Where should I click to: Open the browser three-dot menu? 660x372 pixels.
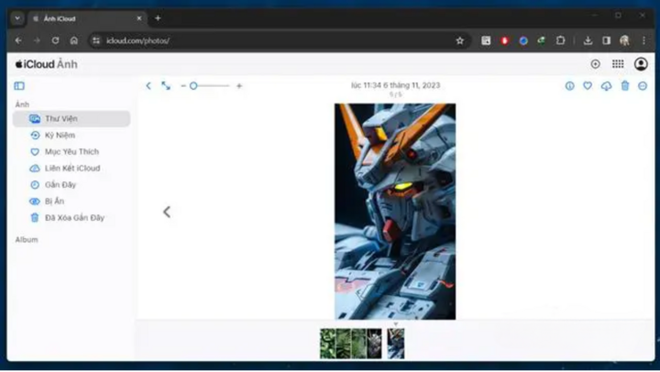[644, 40]
